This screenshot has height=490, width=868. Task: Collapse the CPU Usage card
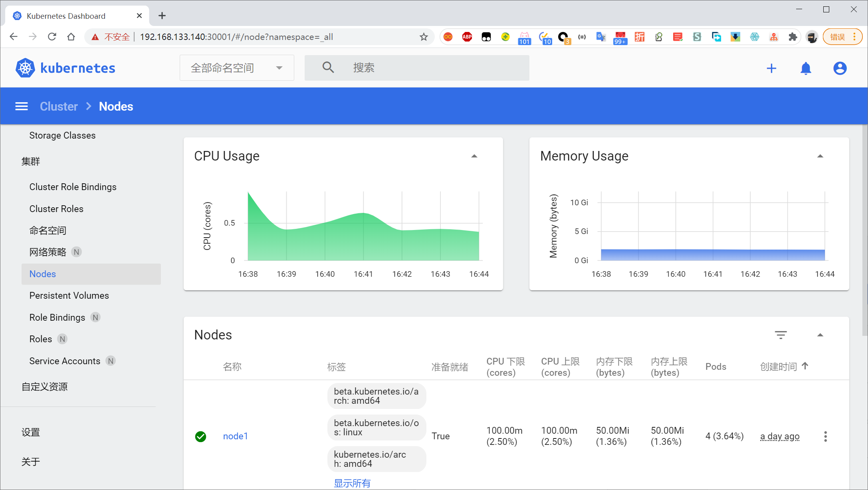pyautogui.click(x=474, y=156)
